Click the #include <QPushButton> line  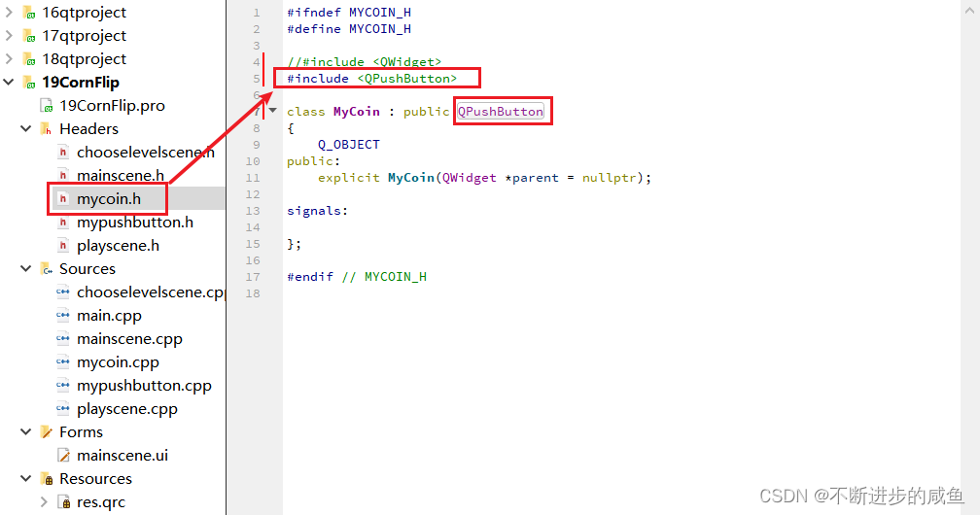pyautogui.click(x=371, y=78)
